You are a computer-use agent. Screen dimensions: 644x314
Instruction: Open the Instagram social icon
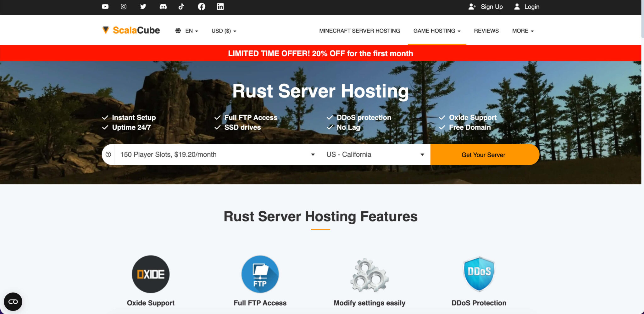point(124,7)
